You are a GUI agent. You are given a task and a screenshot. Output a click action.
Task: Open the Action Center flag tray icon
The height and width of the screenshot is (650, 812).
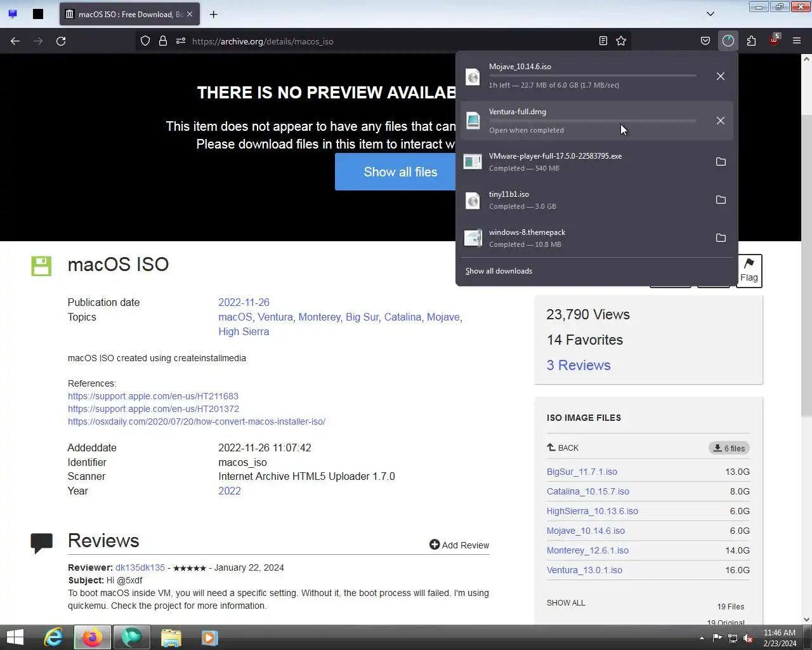point(717,638)
